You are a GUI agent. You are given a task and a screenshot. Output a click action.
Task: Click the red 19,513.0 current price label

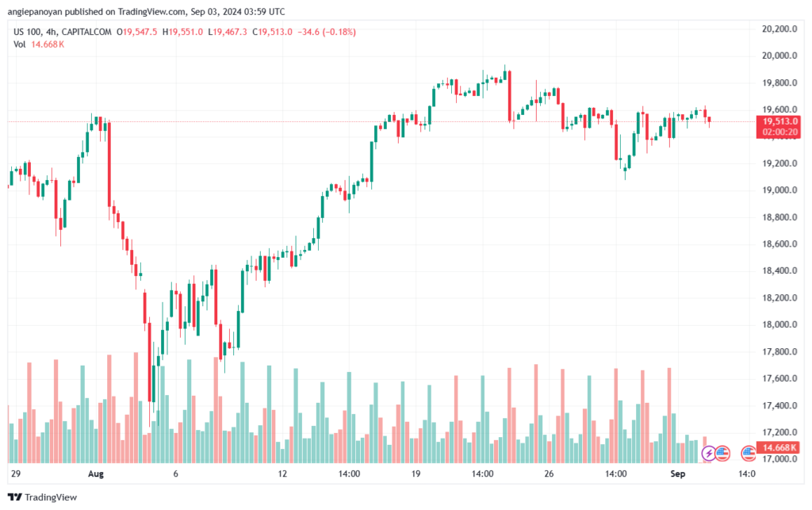[778, 121]
